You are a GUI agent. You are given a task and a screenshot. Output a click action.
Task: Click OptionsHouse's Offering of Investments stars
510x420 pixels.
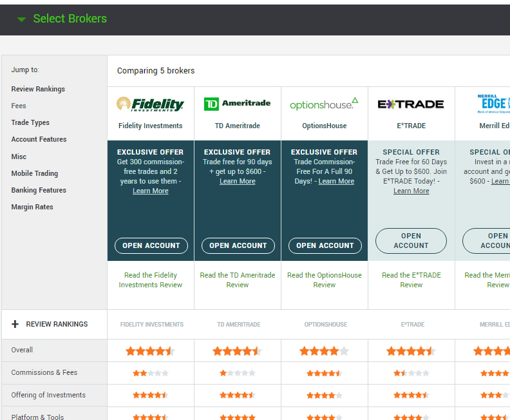pyautogui.click(x=325, y=396)
